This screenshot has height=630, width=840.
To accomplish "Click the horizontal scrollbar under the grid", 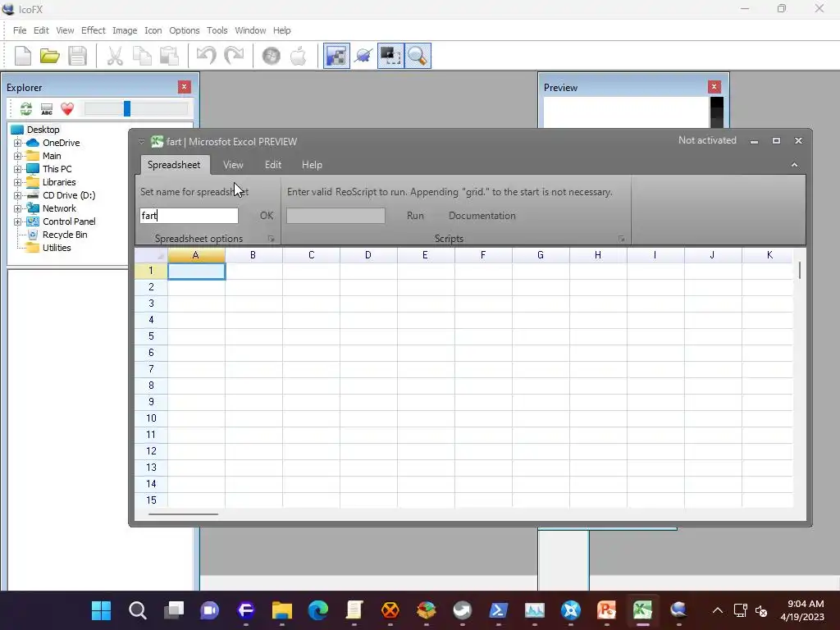I will (x=183, y=514).
